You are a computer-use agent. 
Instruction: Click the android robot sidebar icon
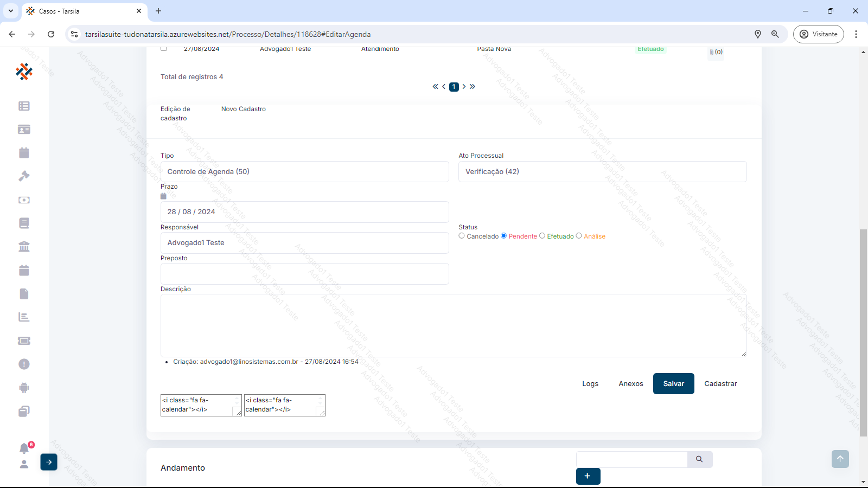pyautogui.click(x=24, y=388)
